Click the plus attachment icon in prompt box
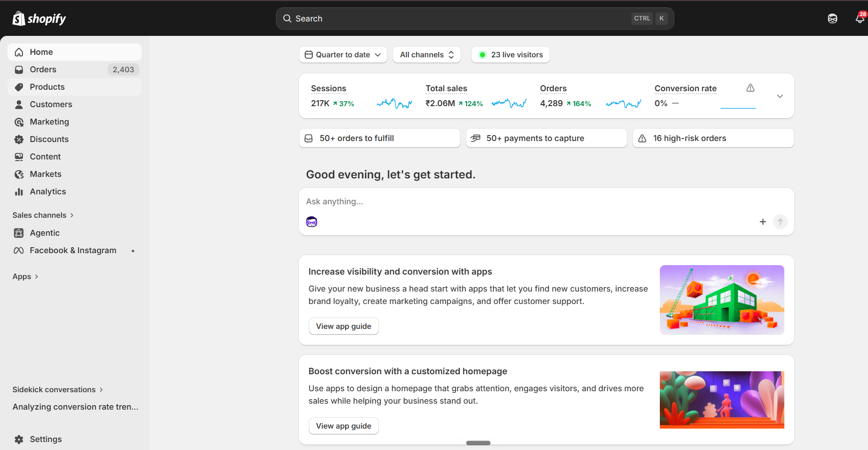 (x=762, y=222)
